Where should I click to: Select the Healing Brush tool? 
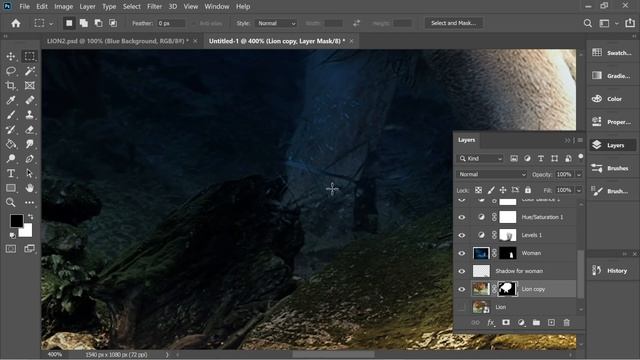29,100
